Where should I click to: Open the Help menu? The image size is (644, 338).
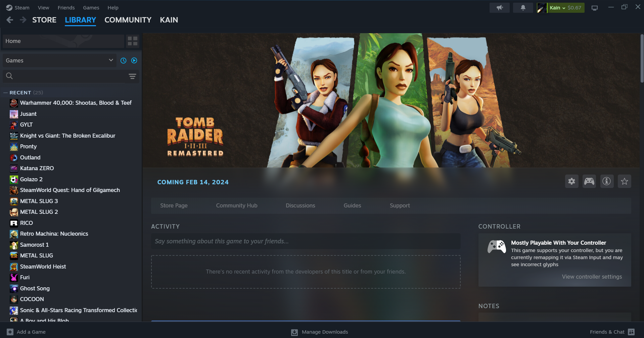113,8
